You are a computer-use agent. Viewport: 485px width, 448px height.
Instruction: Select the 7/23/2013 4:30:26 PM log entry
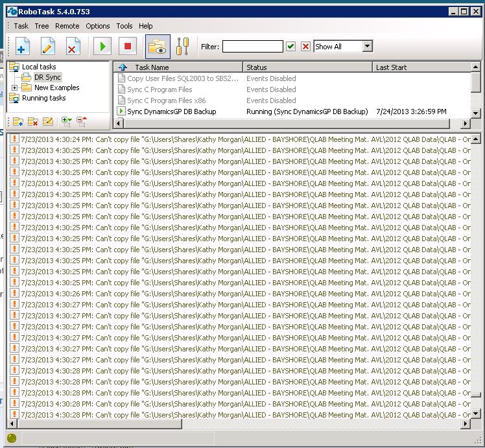point(239,294)
